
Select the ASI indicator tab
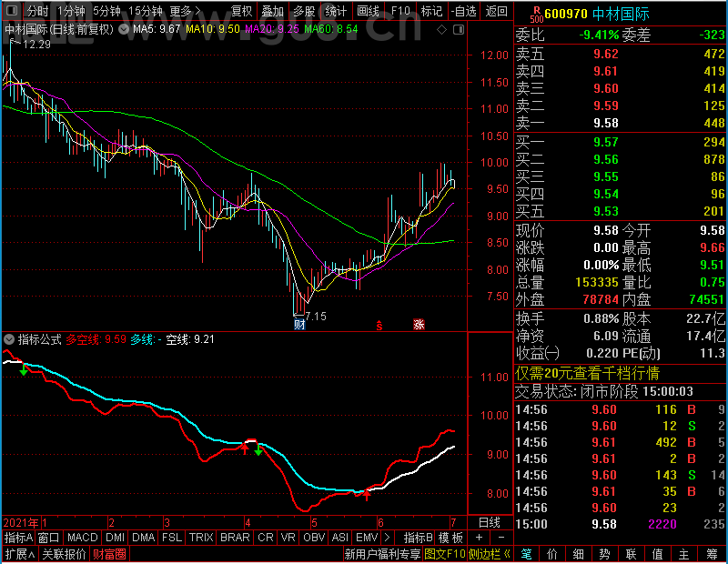point(339,538)
